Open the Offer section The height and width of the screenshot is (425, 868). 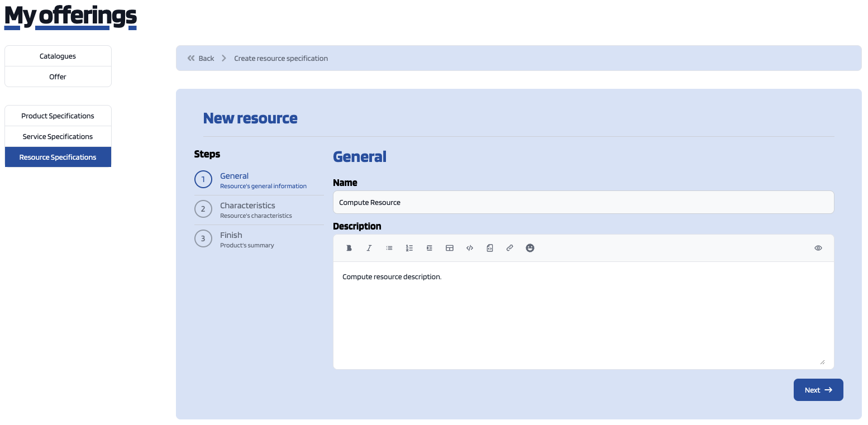click(58, 77)
